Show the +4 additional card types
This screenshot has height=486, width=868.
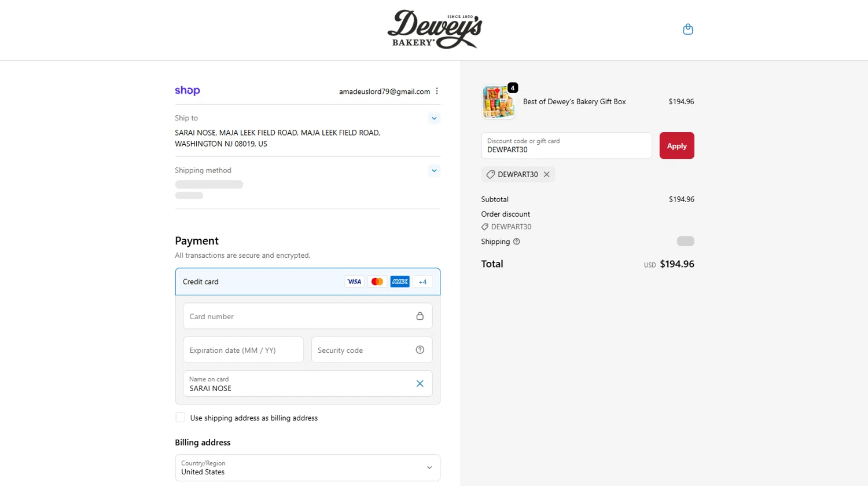click(x=422, y=282)
